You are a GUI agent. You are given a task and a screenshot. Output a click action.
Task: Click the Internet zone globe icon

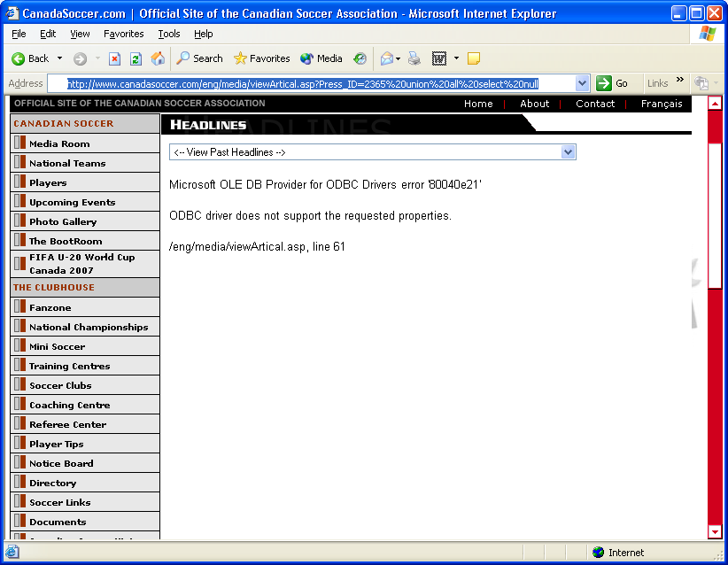pyautogui.click(x=599, y=552)
